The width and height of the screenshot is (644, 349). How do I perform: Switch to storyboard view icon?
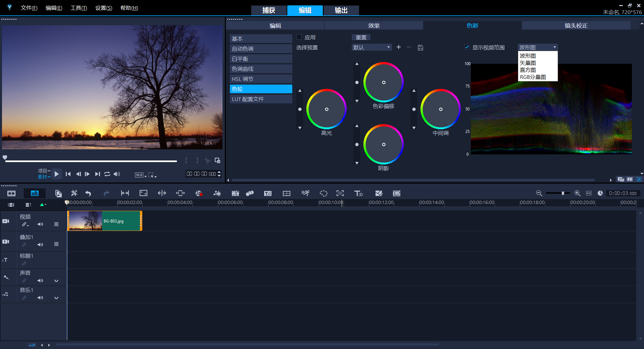pos(11,193)
